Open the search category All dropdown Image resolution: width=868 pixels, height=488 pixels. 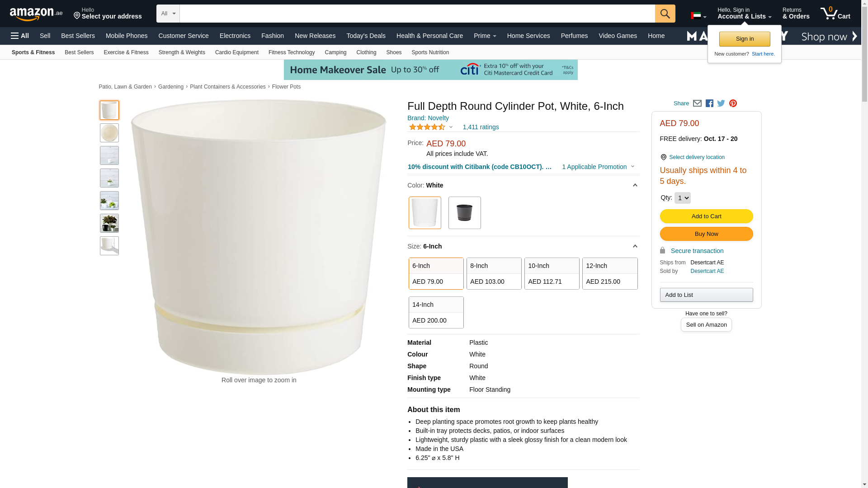(x=168, y=14)
